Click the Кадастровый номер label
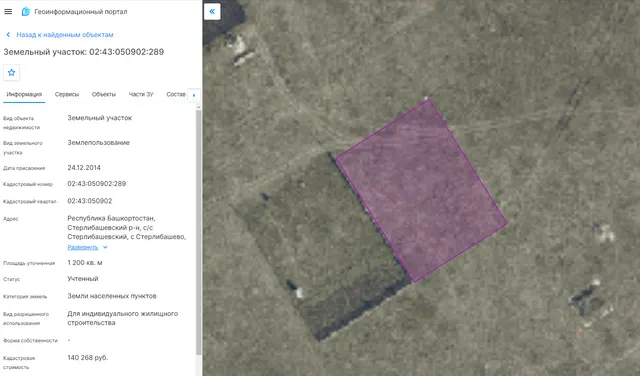This screenshot has height=376, width=640. click(28, 185)
